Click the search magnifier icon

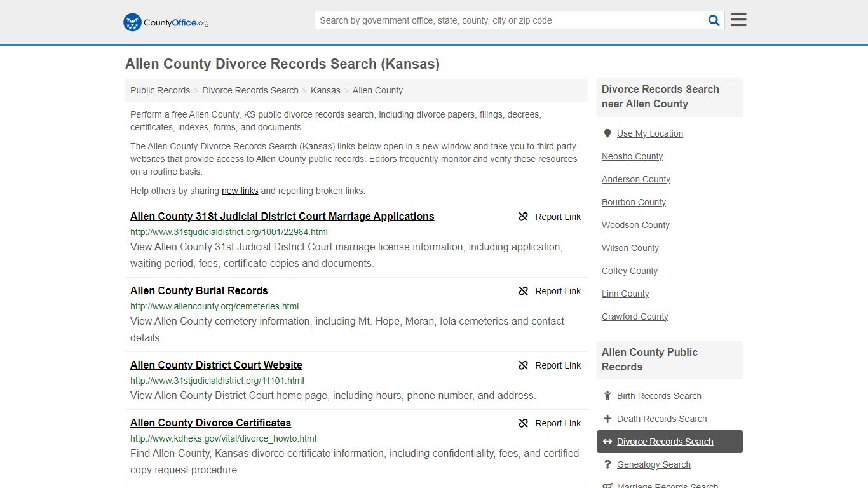714,20
